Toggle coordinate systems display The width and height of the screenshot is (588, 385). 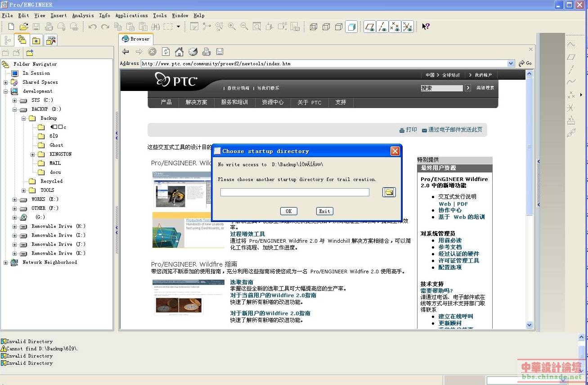408,27
